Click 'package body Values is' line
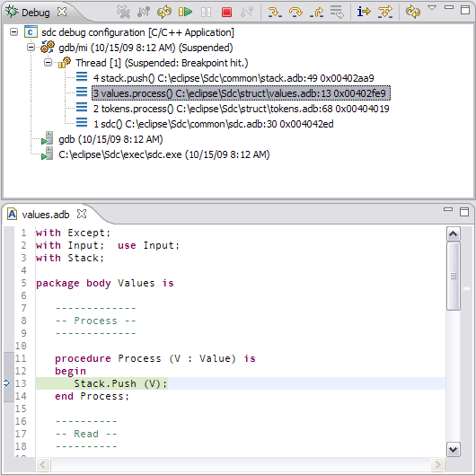476x475 pixels. coord(105,283)
